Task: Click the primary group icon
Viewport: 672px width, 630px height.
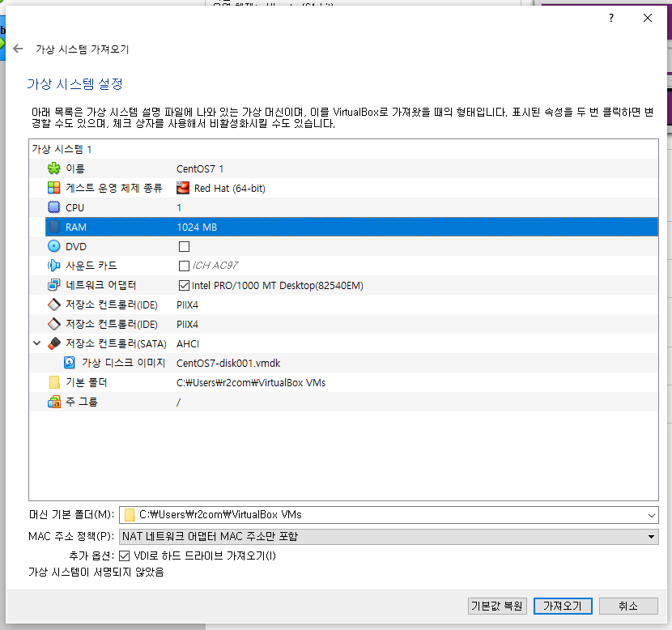Action: (x=54, y=402)
